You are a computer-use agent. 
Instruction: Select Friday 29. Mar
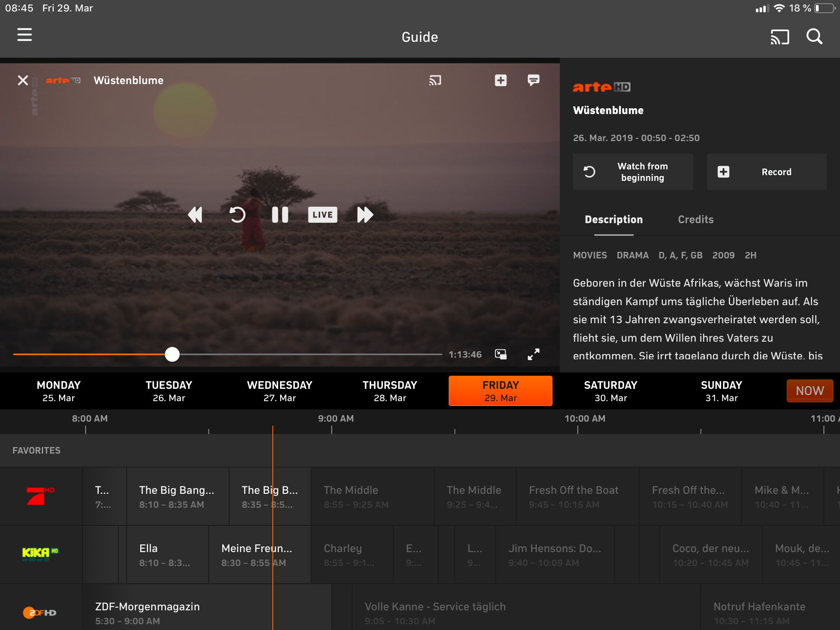coord(500,391)
